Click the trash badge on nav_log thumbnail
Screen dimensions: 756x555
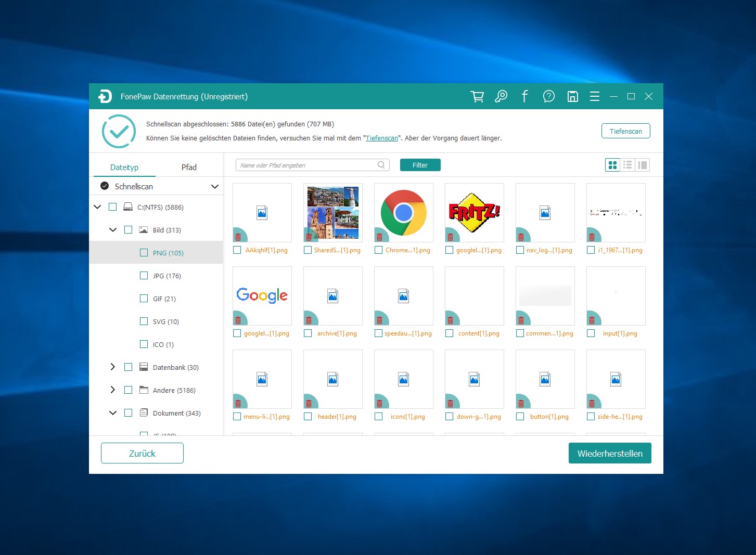point(521,237)
